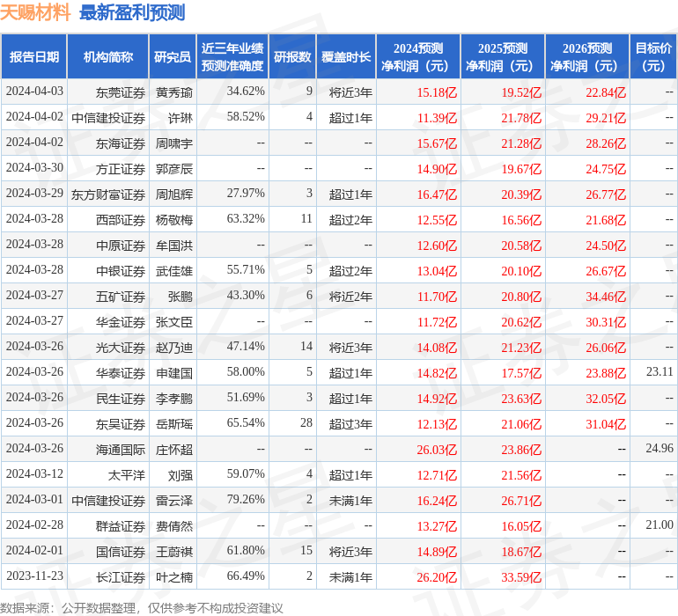Click 太平洋 institution name
This screenshot has width=678, height=616.
(x=126, y=475)
